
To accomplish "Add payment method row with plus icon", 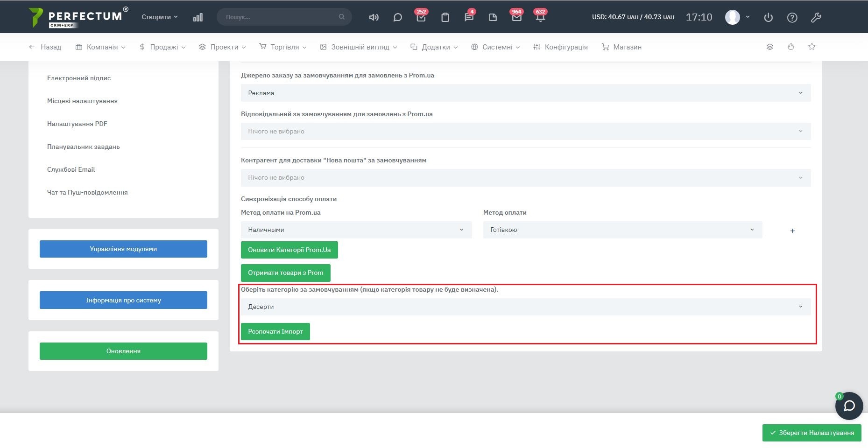I will click(792, 231).
